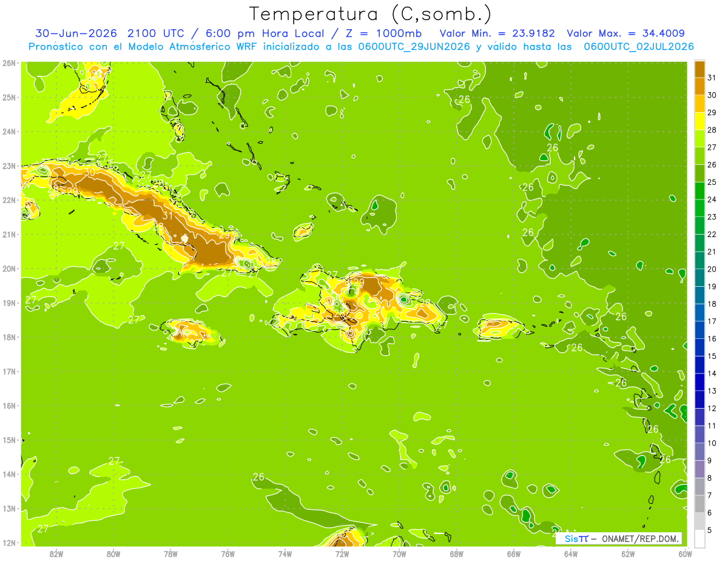Image resolution: width=728 pixels, height=562 pixels.
Task: Click the brown swatch above legend value 31
Action: 699,69
